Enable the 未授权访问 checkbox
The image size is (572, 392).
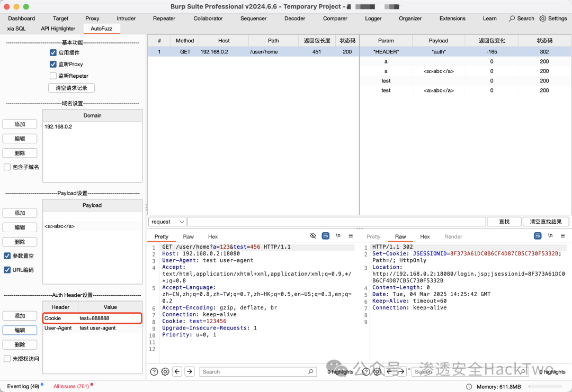click(7, 359)
